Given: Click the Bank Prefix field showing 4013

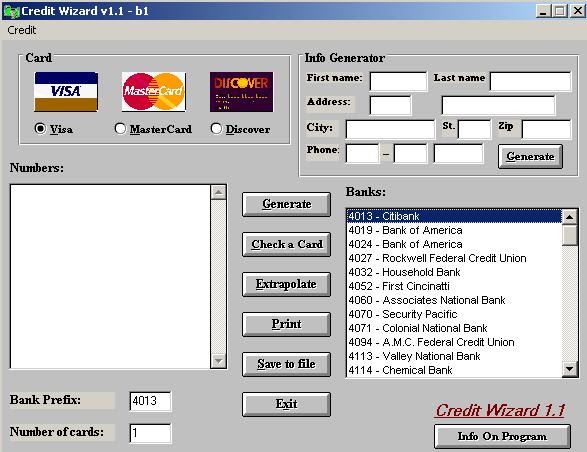Looking at the screenshot, I should pos(150,401).
